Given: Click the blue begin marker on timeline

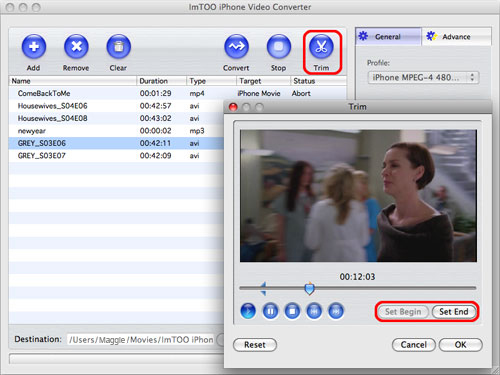Looking at the screenshot, I should click(x=263, y=289).
